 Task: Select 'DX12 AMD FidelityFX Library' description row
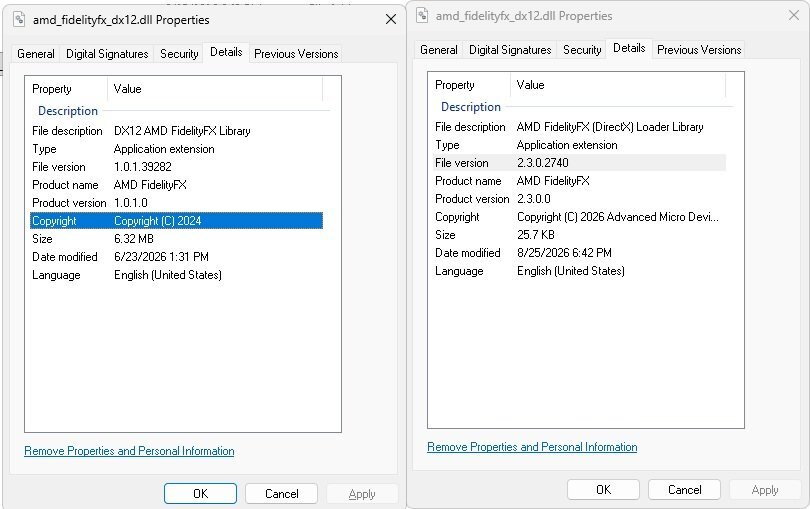176,131
